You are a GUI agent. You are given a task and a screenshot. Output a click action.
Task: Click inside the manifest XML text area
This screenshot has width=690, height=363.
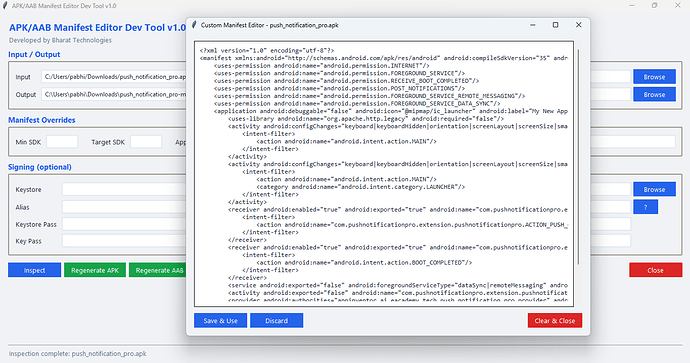click(384, 174)
